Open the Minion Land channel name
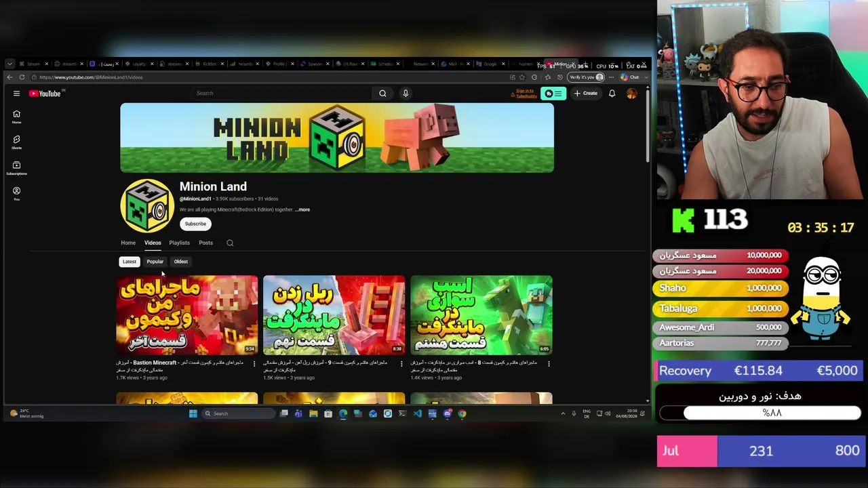This screenshot has height=488, width=868. coord(213,186)
